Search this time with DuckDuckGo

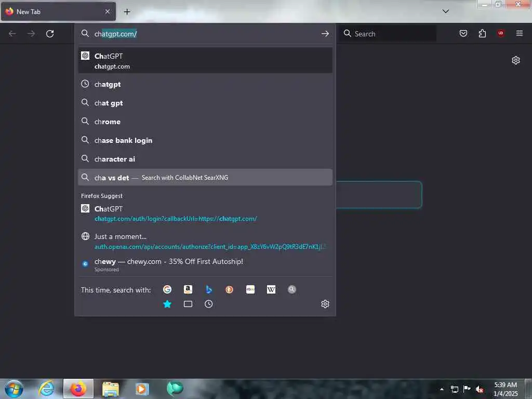pos(229,289)
